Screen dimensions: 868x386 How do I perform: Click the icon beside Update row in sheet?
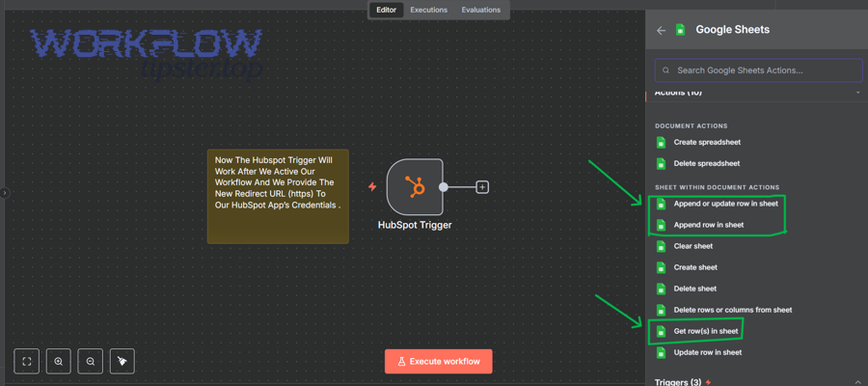tap(661, 352)
